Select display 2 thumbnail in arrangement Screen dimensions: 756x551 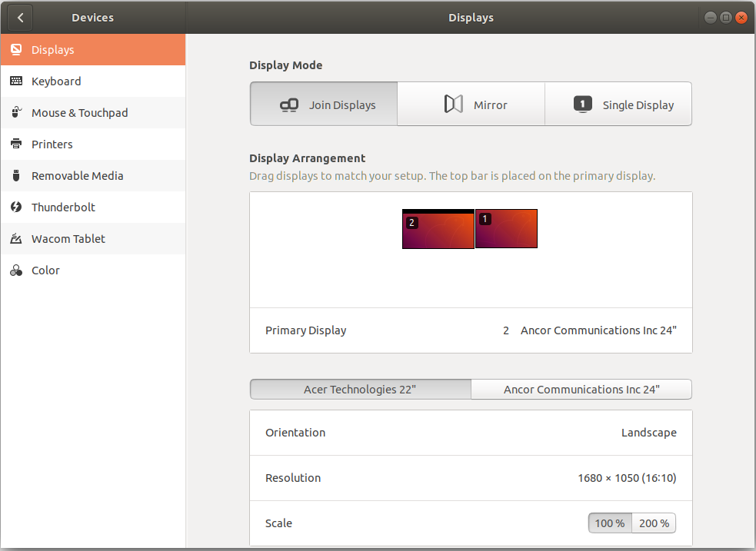[x=438, y=229]
